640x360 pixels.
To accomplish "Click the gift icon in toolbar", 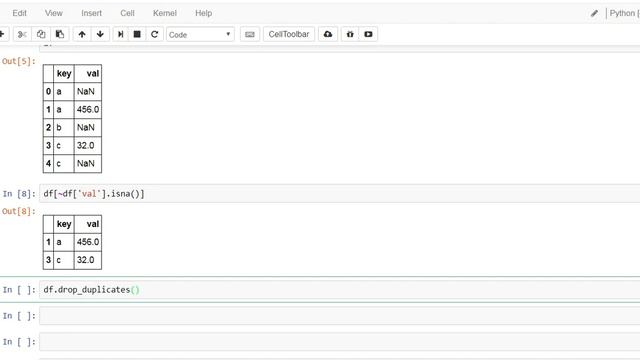I will click(350, 34).
